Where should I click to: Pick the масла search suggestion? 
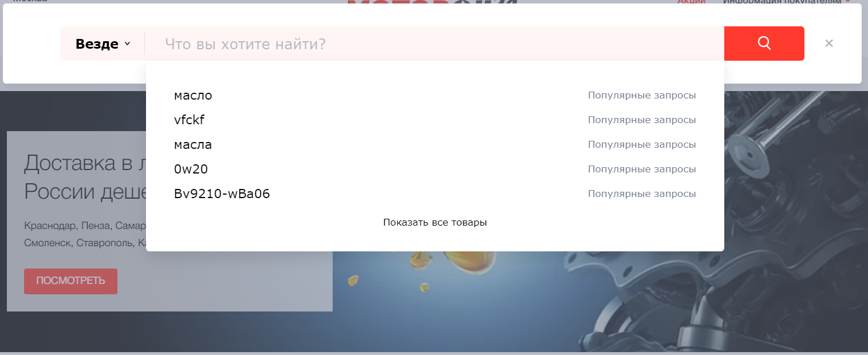tap(193, 145)
